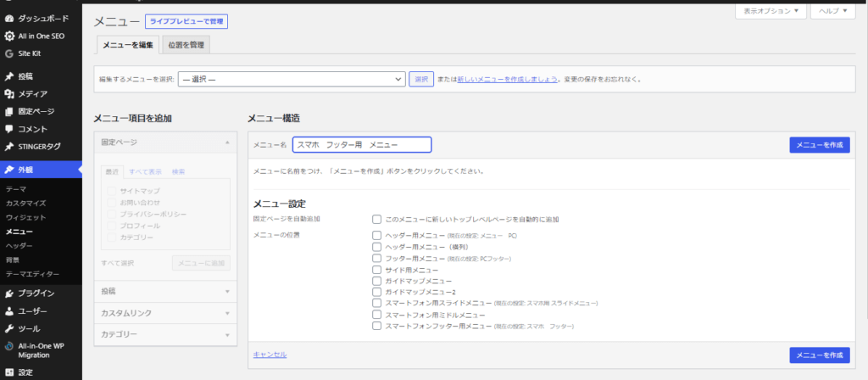Image resolution: width=868 pixels, height=380 pixels.
Task: Click the ツール wrench icon
Action: click(x=8, y=328)
